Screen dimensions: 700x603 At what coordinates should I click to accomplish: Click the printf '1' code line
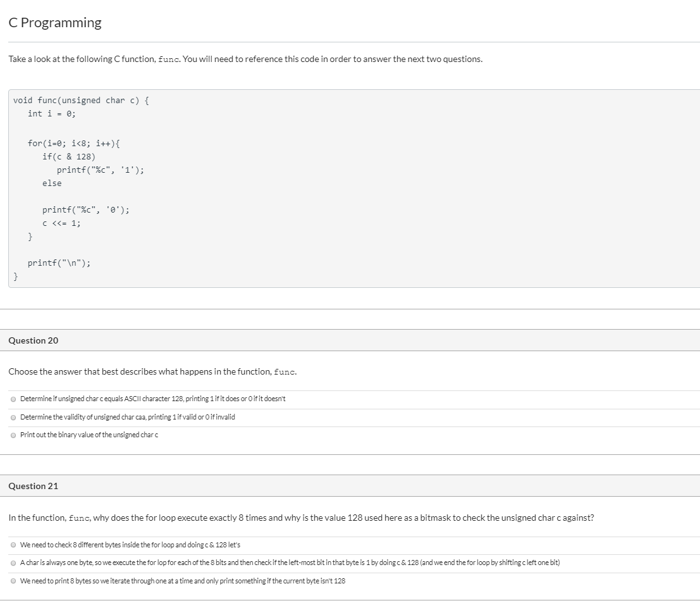(x=101, y=170)
